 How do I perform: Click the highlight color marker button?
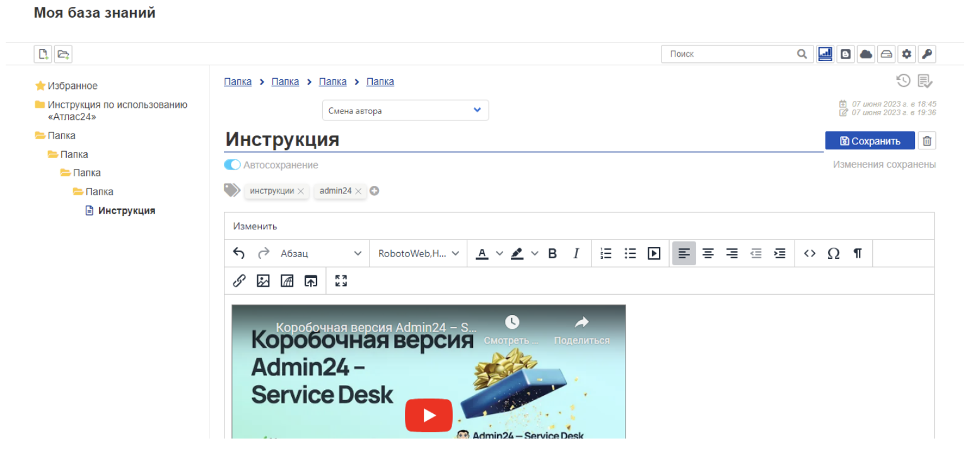pyautogui.click(x=517, y=253)
